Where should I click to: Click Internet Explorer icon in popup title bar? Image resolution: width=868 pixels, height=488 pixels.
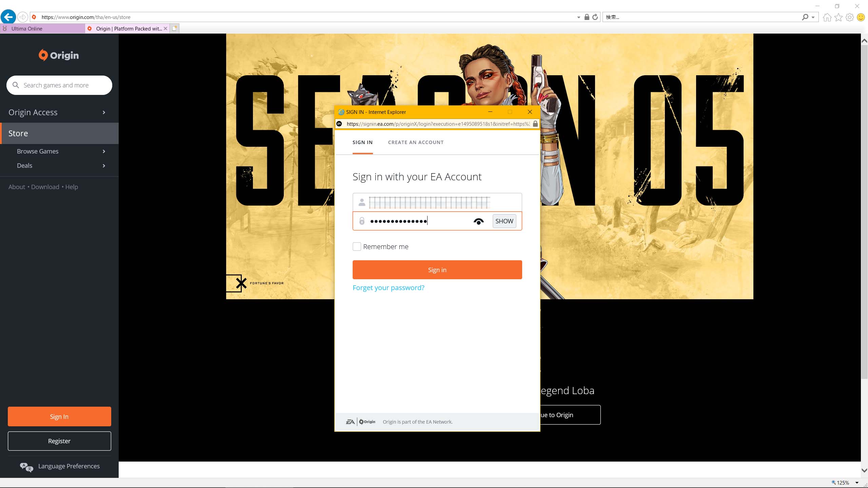(341, 112)
